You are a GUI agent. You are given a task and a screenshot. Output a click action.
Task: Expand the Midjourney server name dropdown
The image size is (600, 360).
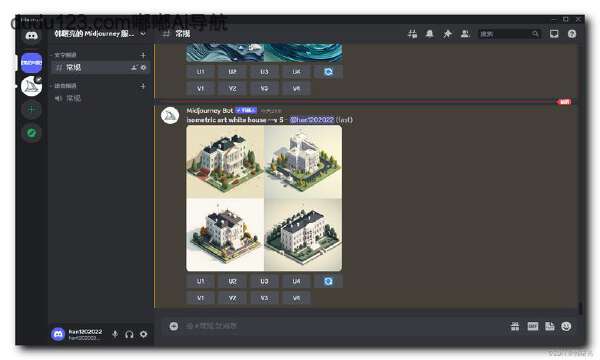click(100, 34)
